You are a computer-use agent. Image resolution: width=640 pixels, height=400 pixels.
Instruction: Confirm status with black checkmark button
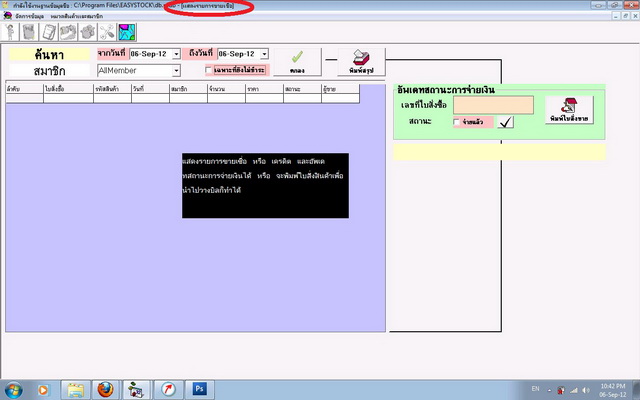tap(506, 122)
